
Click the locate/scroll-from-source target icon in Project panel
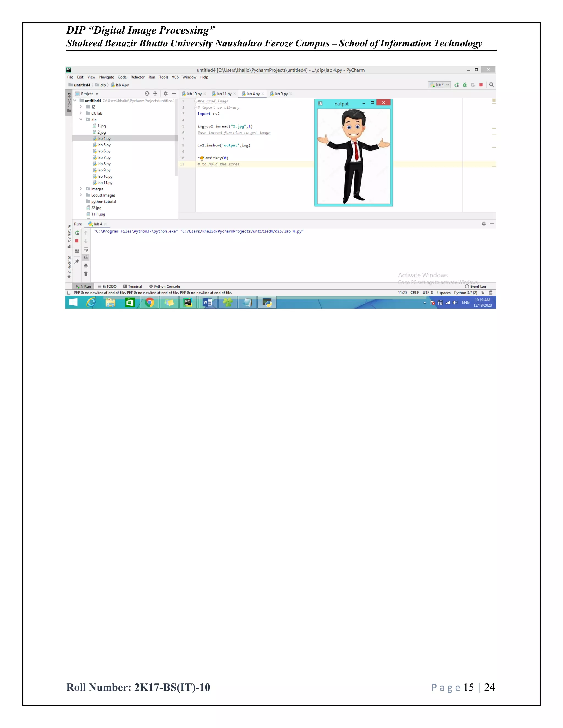[x=147, y=94]
